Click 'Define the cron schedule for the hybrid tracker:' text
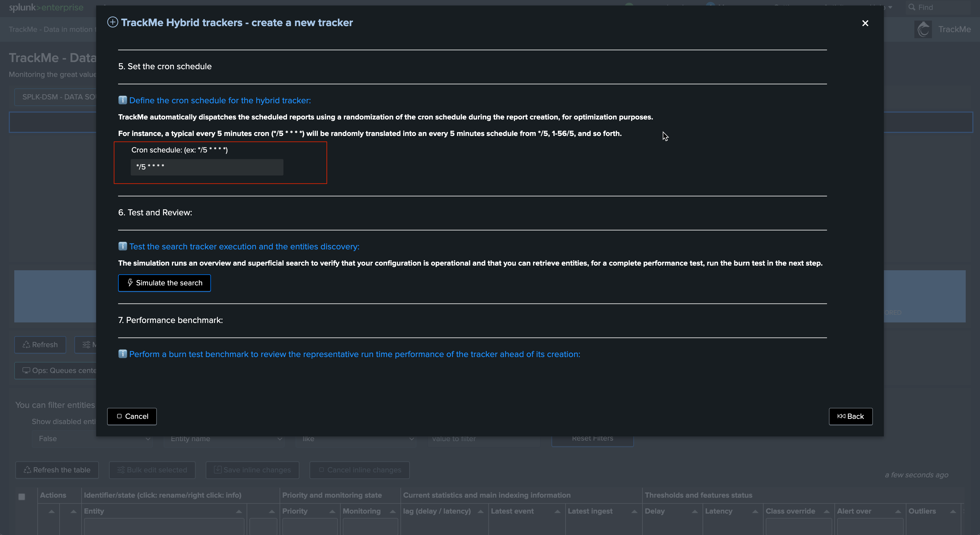 tap(220, 101)
